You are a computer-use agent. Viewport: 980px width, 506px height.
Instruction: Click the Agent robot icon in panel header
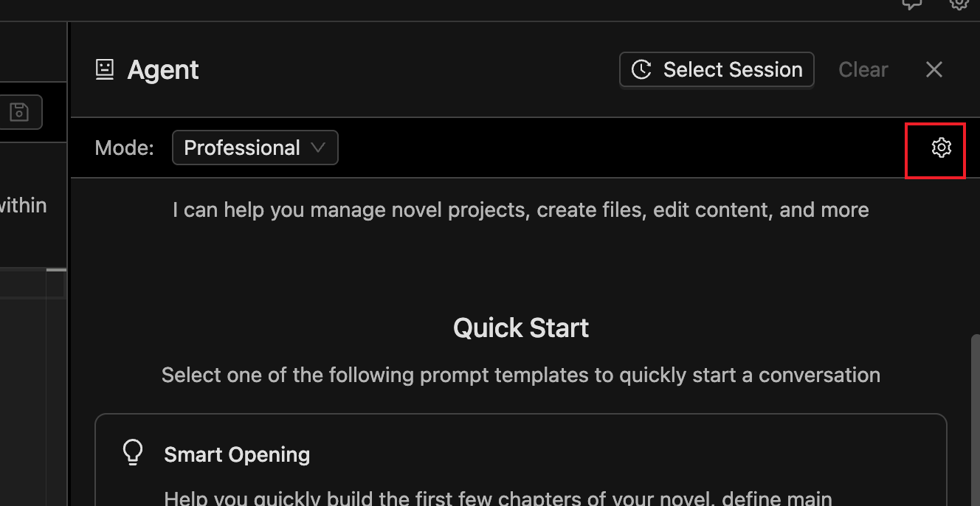pyautogui.click(x=105, y=70)
